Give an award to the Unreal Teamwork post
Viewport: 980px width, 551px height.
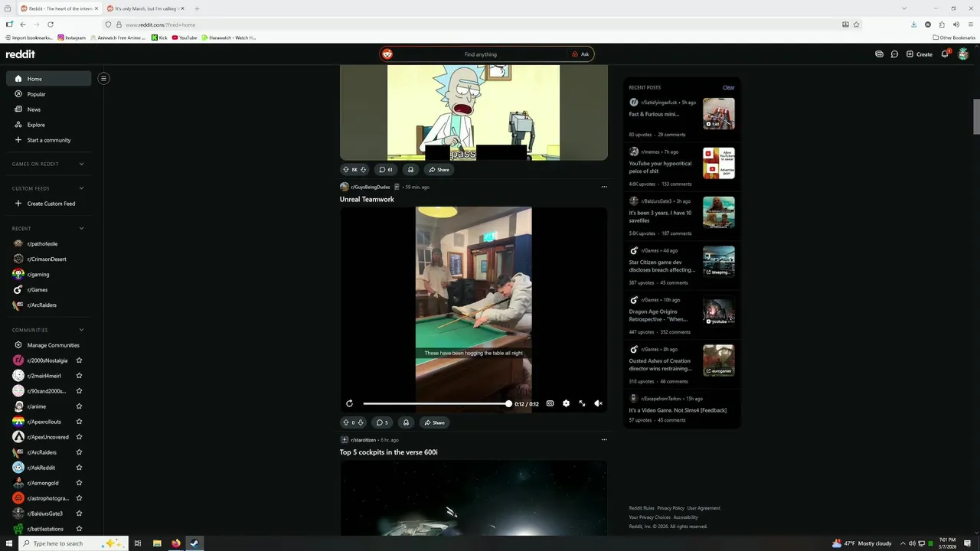[x=406, y=422]
